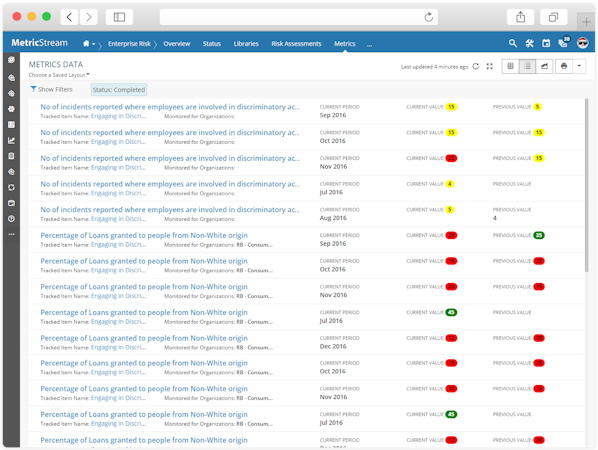Click the funnel icon beside Show Filters

33,89
